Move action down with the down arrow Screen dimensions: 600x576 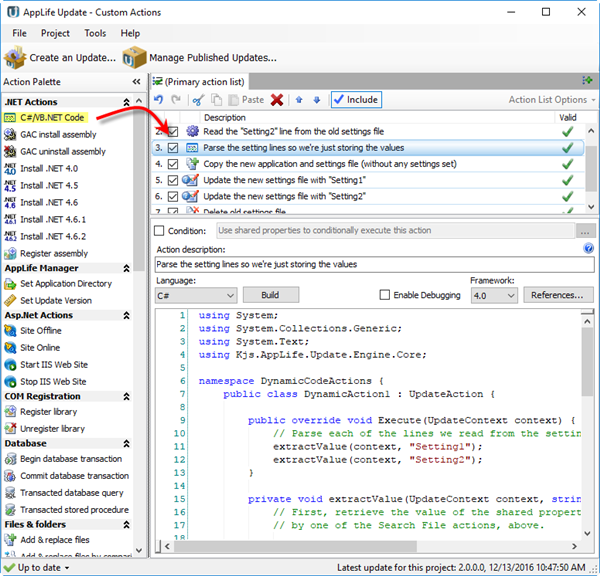pyautogui.click(x=317, y=100)
